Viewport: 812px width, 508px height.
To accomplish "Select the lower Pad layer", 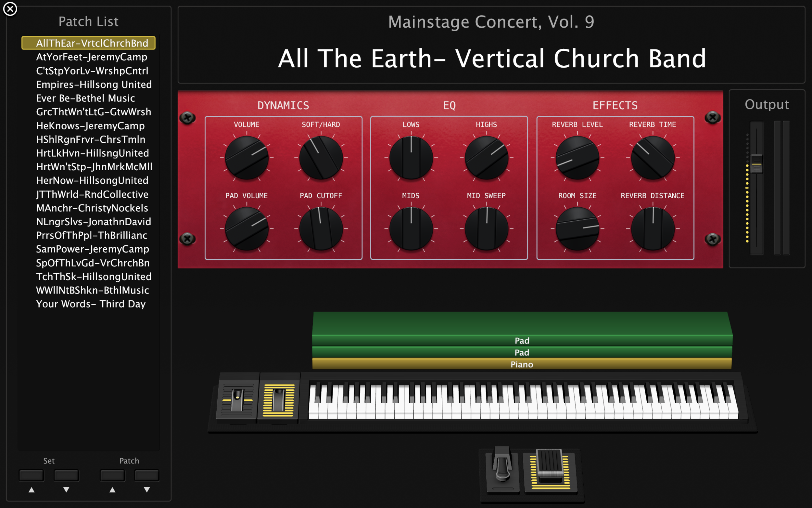I will coord(522,352).
